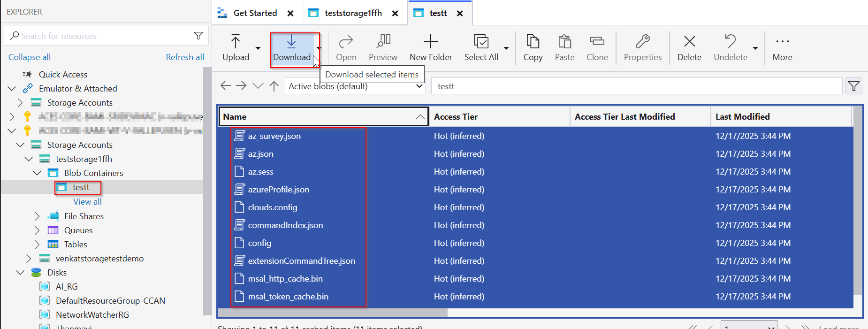Click the Download toolbar button

[291, 48]
